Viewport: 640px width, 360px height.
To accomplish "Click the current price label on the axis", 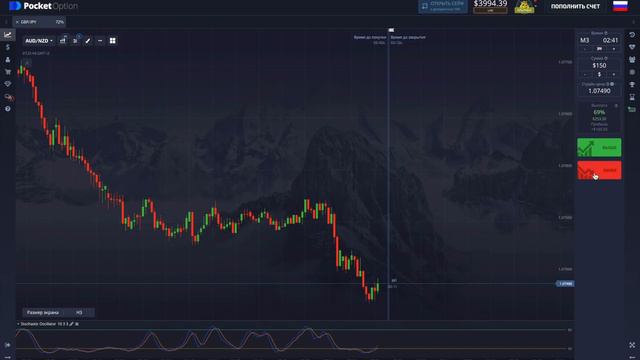I will click(x=565, y=283).
